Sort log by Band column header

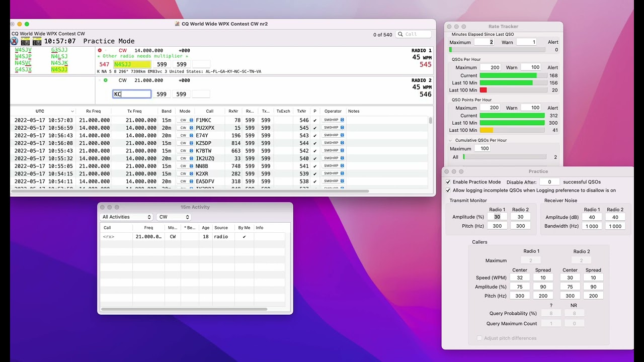(x=167, y=111)
